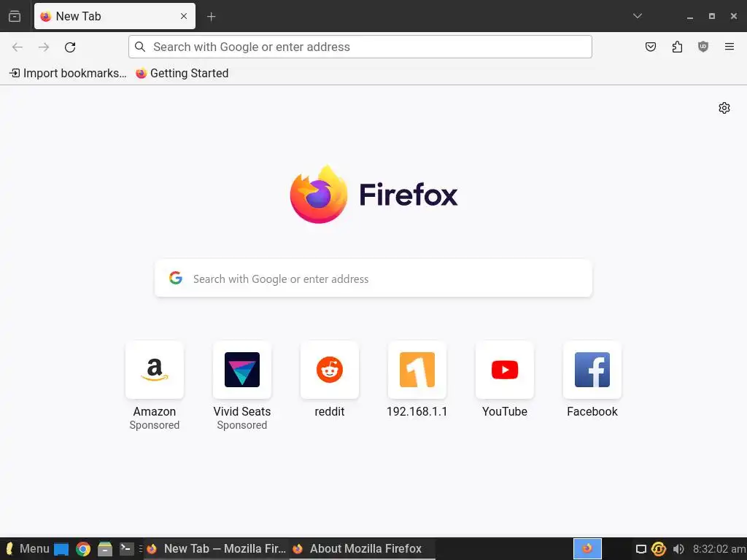Open the display tray icon
Screen dimensions: 747x560
641,549
